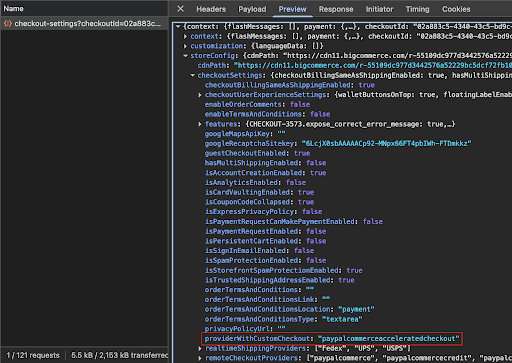Collapse the checkoutSettings object

(x=193, y=75)
